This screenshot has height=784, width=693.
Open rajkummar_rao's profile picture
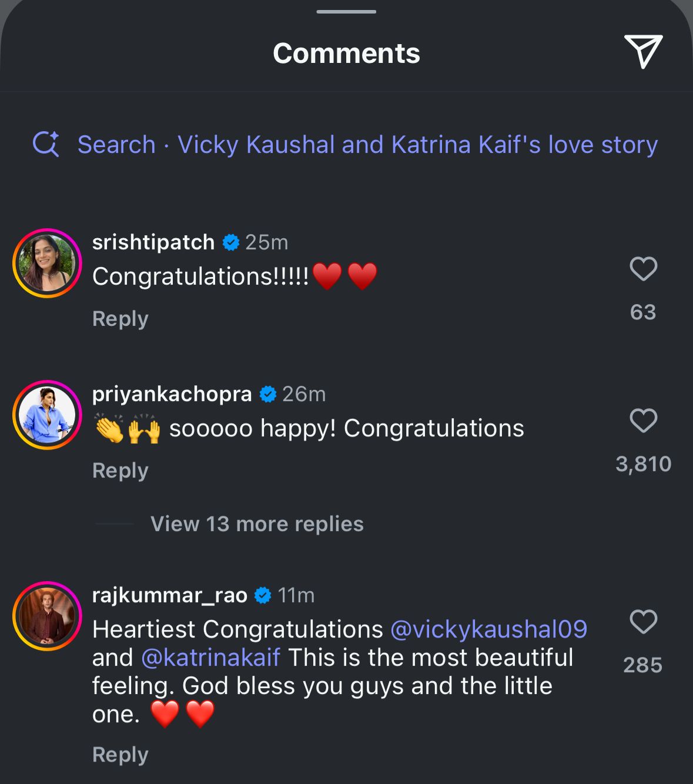(47, 616)
